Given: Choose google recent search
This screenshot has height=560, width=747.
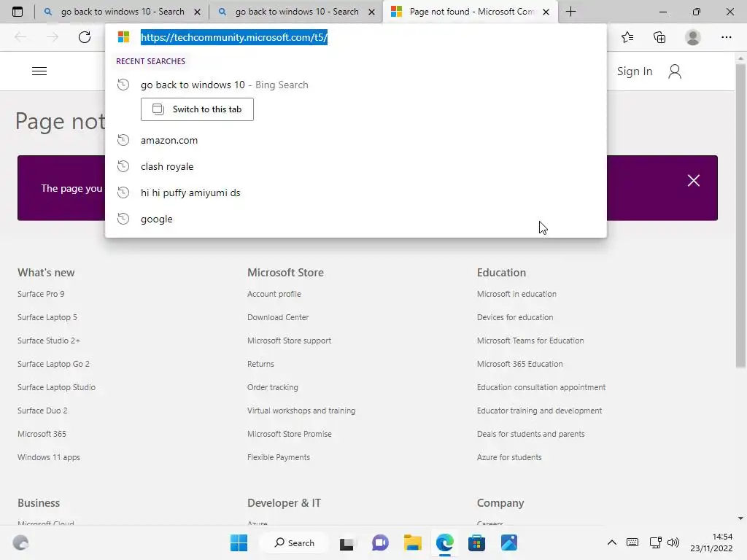Looking at the screenshot, I should tap(355, 219).
